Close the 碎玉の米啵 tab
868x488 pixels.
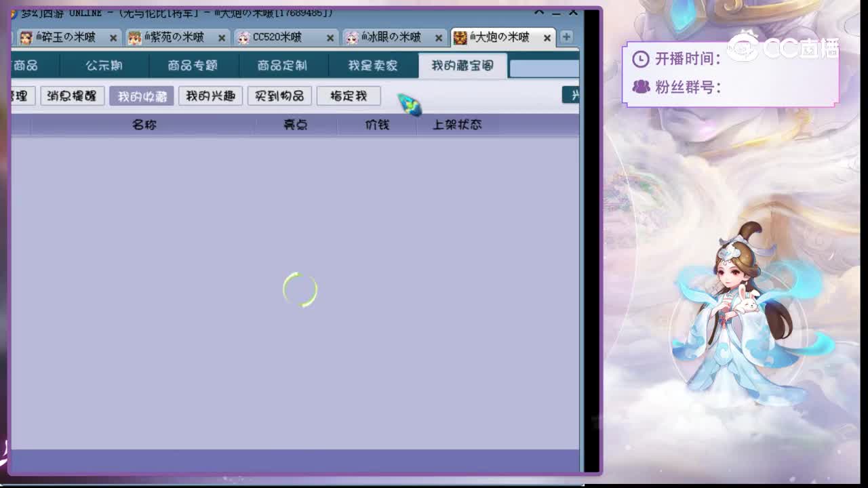click(x=113, y=38)
